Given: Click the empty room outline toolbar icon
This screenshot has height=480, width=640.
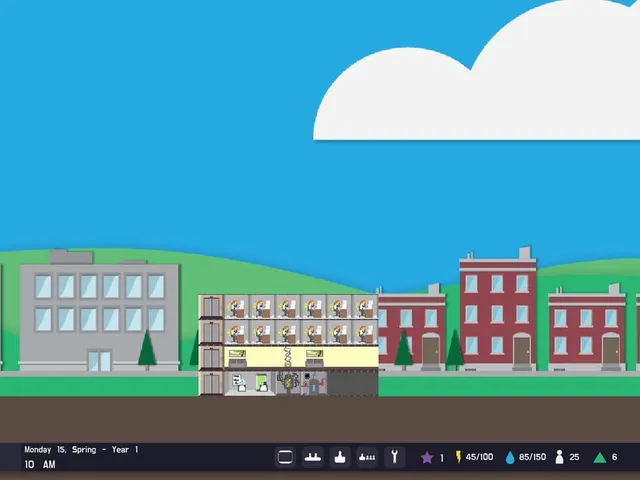Looking at the screenshot, I should pyautogui.click(x=285, y=457).
